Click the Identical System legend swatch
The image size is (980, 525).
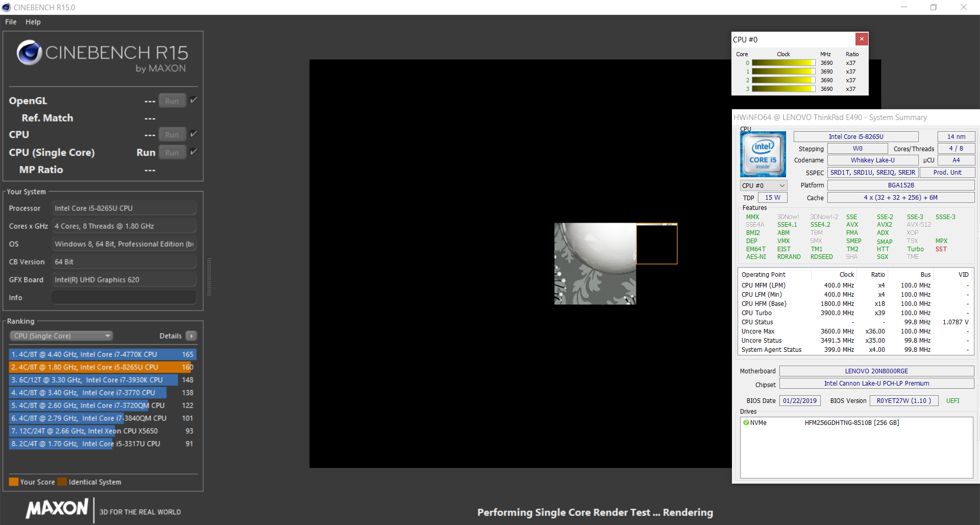click(x=62, y=482)
